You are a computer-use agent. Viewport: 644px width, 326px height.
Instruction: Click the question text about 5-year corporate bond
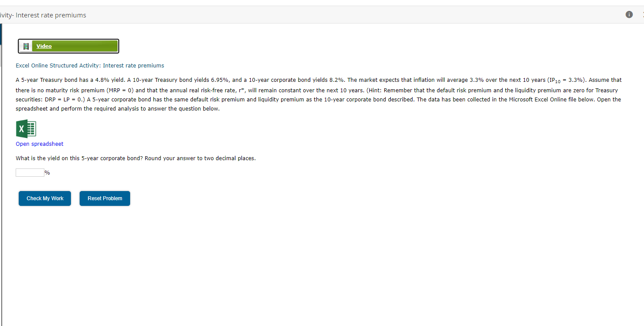pyautogui.click(x=135, y=158)
